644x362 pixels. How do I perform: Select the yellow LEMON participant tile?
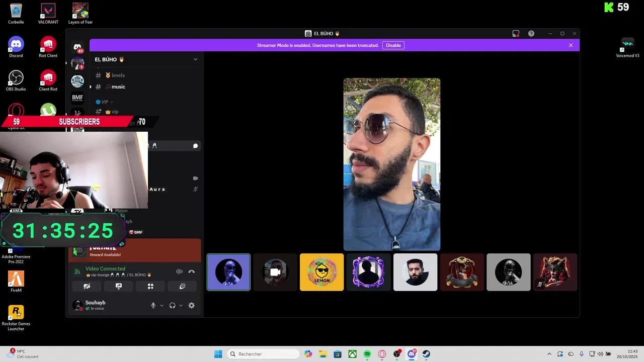322,272
